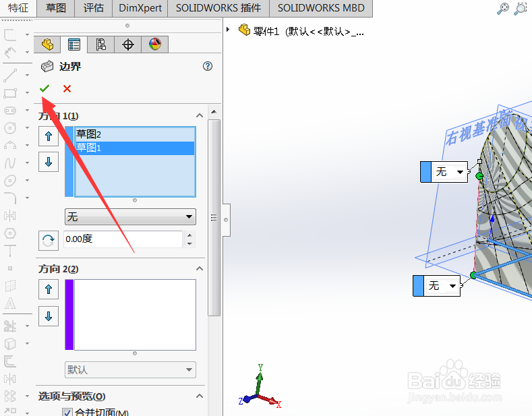Open dropdown arrow next to line tool
Screen dimensions: 532x416
(27, 76)
